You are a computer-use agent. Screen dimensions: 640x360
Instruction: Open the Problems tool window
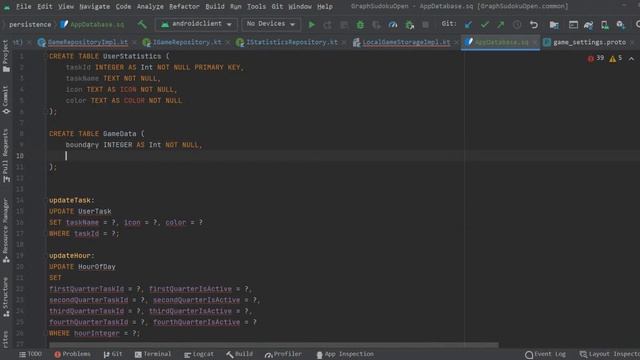[x=72, y=354]
